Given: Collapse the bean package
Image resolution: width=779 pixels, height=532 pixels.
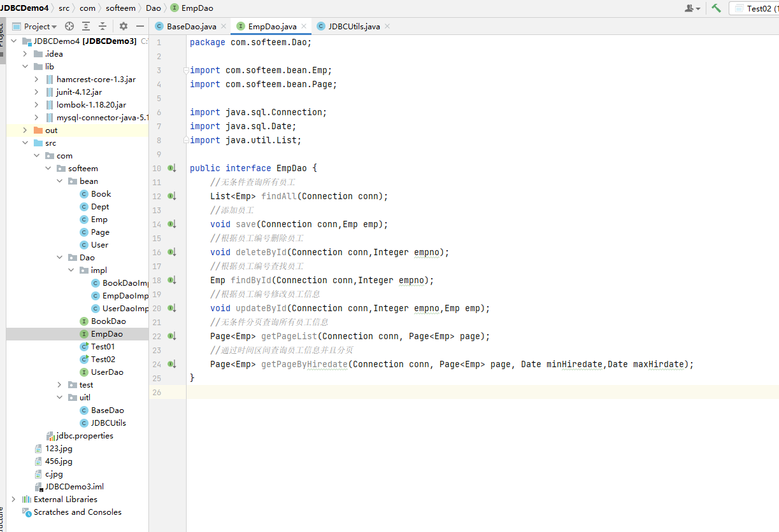Looking at the screenshot, I should 60,181.
